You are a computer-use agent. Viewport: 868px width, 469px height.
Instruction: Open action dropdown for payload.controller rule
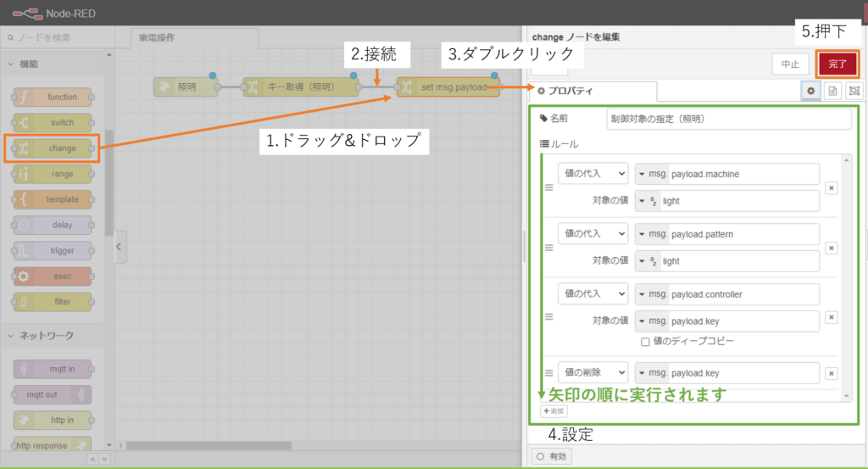coord(593,293)
